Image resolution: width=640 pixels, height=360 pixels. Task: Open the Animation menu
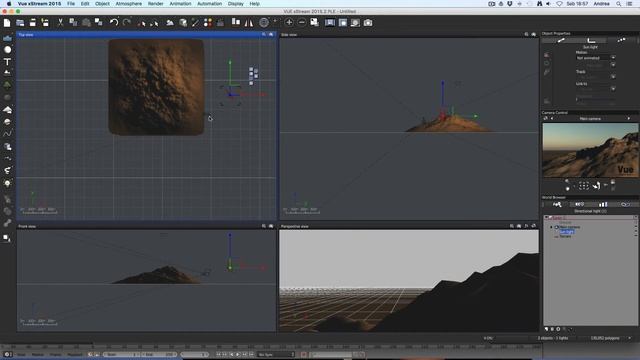(x=180, y=4)
